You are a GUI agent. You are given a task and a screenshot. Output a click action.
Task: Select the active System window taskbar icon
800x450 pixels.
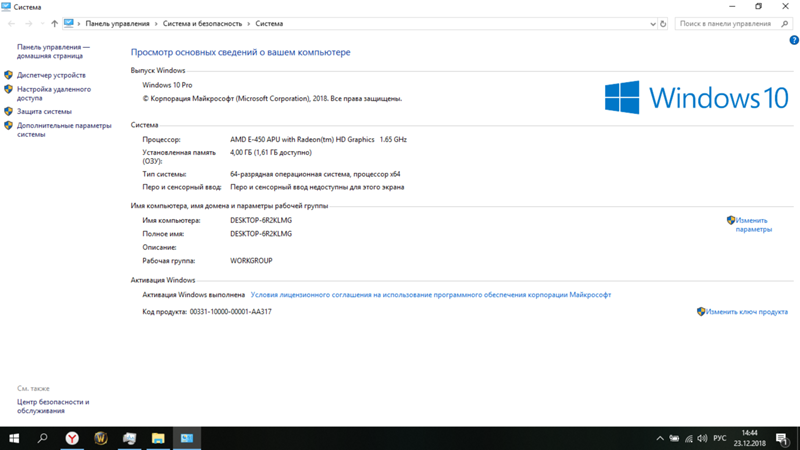pos(187,438)
